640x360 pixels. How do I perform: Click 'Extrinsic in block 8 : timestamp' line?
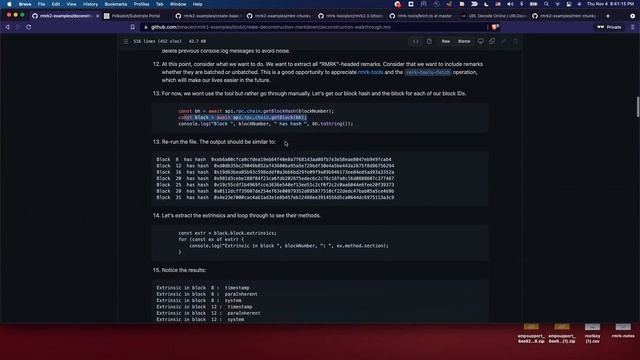pyautogui.click(x=203, y=288)
